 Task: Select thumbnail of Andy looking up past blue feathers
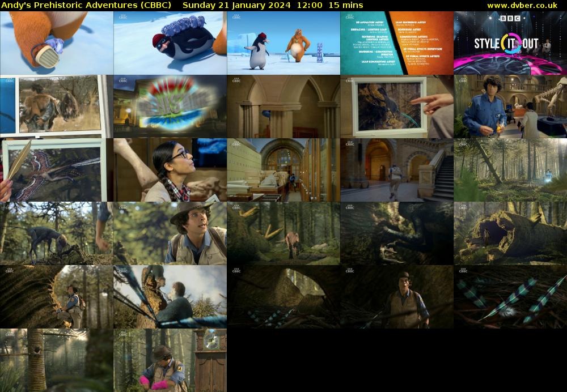170,297
